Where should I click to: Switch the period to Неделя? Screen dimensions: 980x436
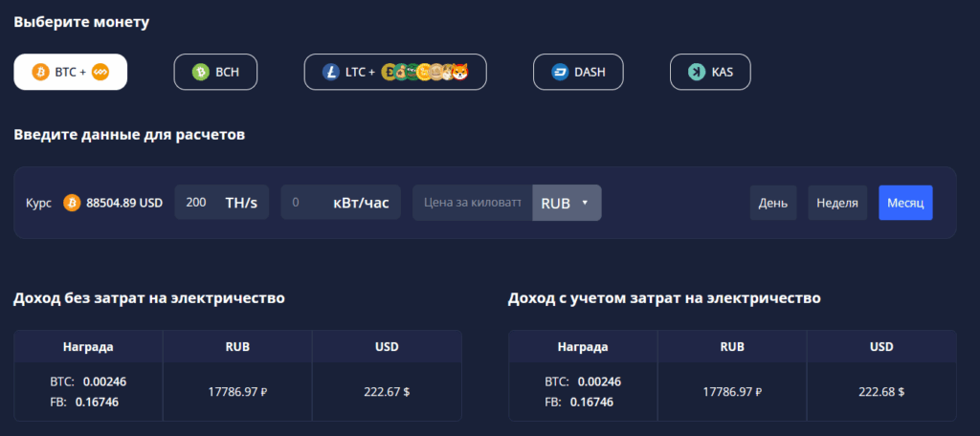tap(837, 203)
